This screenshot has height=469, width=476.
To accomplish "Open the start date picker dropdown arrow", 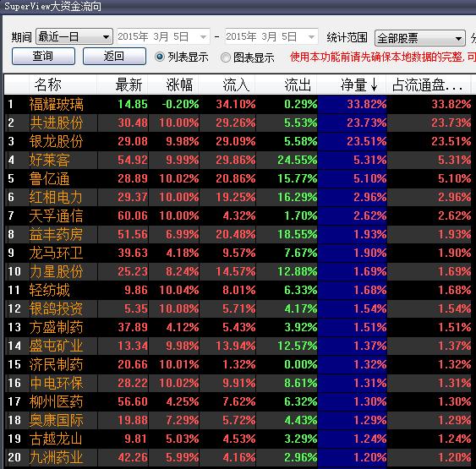I will 203,37.
